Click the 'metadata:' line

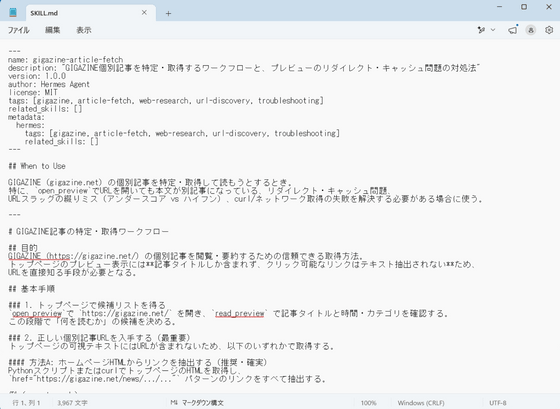point(26,117)
